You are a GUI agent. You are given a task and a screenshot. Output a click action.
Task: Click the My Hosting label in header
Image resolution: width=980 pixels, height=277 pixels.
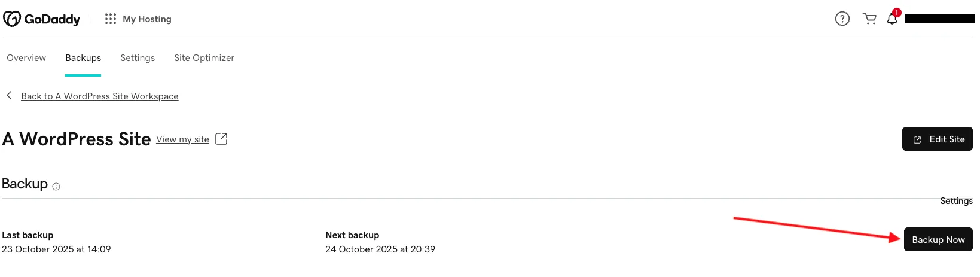coord(147,19)
